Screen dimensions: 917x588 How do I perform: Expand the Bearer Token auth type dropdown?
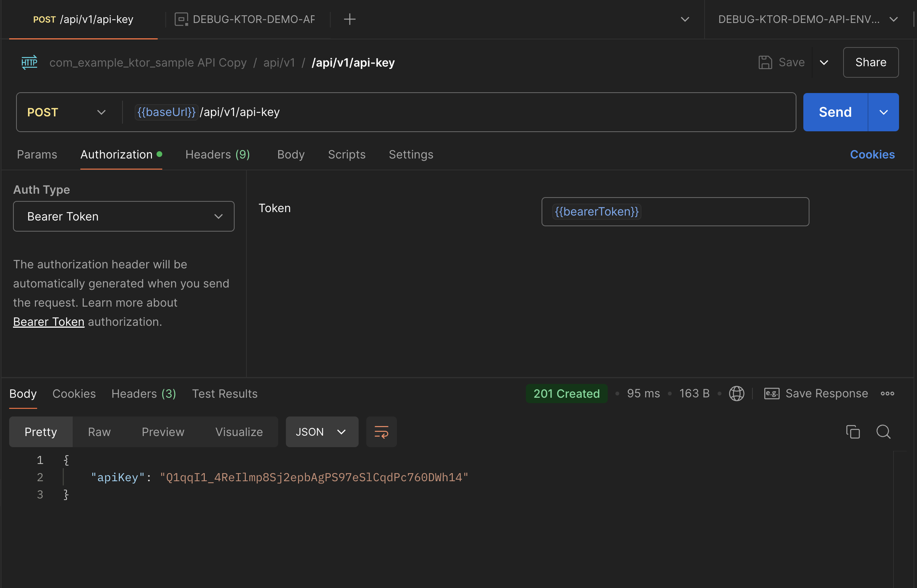tap(124, 216)
